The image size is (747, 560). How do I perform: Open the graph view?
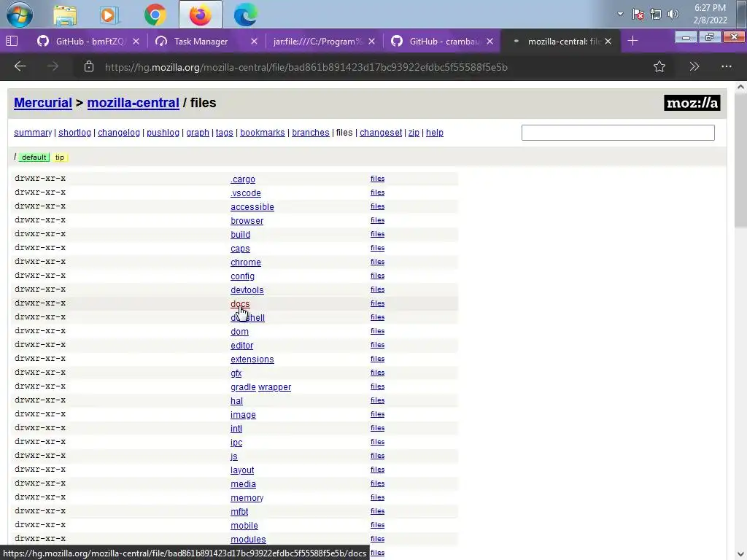click(x=198, y=133)
